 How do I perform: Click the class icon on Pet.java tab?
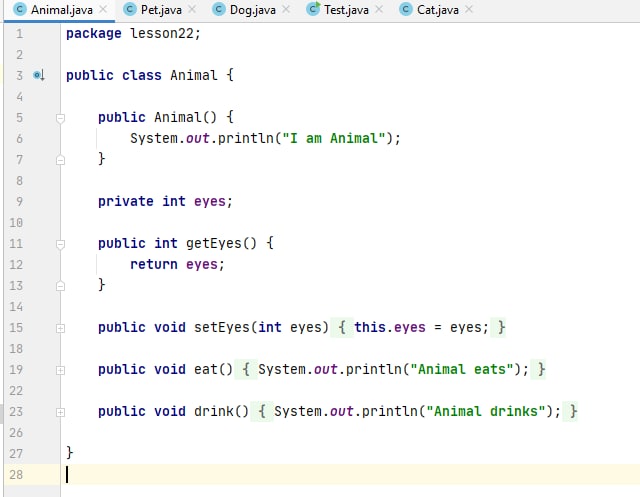pyautogui.click(x=129, y=9)
